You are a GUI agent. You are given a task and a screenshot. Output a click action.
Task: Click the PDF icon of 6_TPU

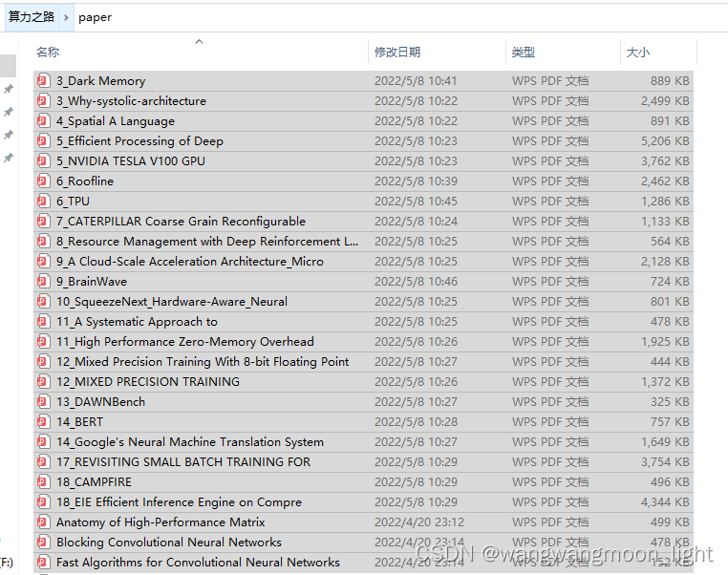(43, 201)
